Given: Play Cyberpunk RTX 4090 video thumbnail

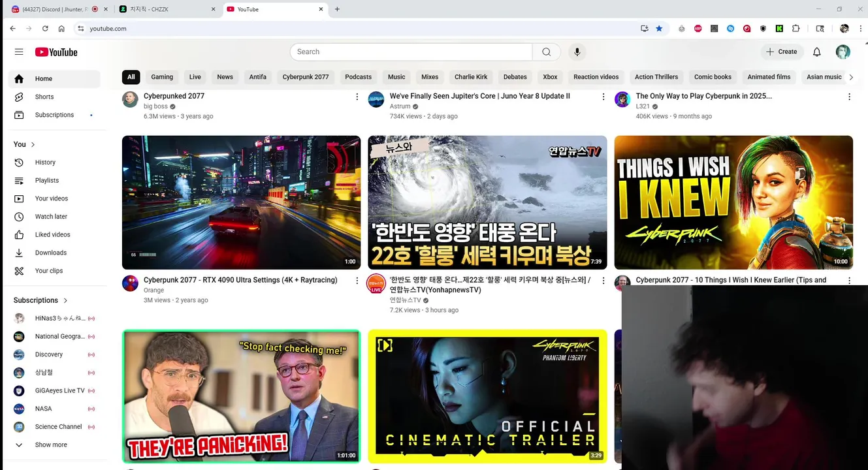Looking at the screenshot, I should (241, 202).
